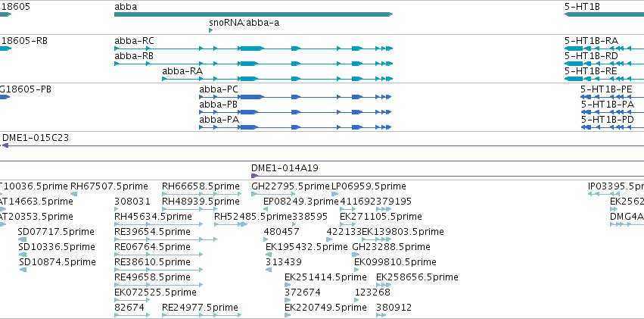This screenshot has width=644, height=319.
Task: Click the abba-RA transcript line
Action: (x=277, y=79)
